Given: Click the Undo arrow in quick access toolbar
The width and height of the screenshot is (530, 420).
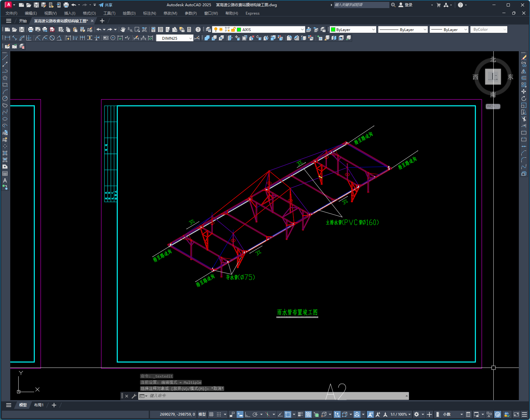Looking at the screenshot, I should point(74,5).
